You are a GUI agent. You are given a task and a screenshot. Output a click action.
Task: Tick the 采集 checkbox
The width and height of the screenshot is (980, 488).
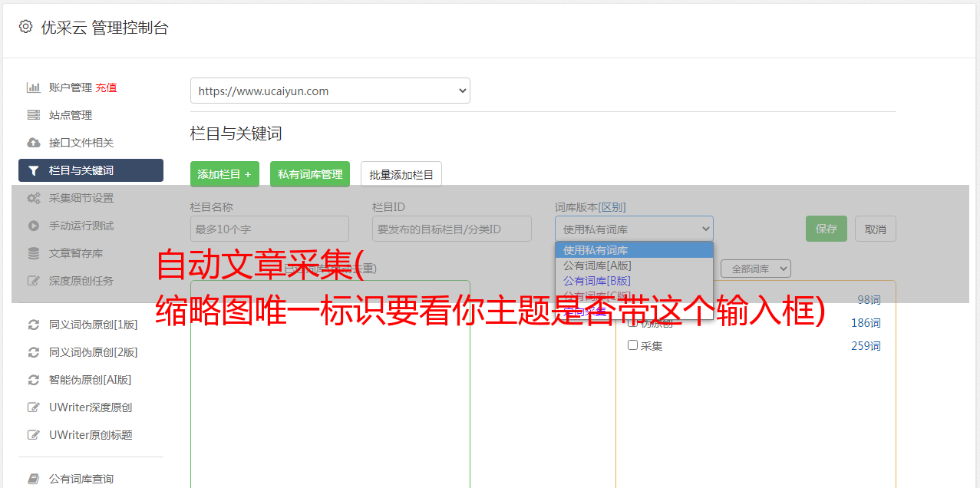(633, 345)
